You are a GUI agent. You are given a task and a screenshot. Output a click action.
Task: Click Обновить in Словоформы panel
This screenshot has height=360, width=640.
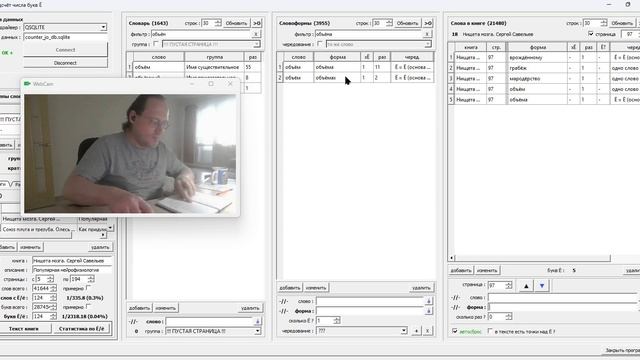[407, 23]
